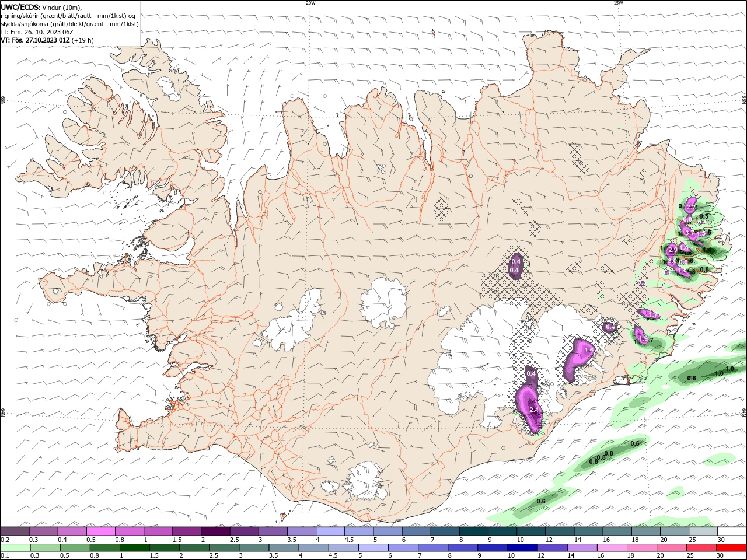Click the 2.4 snowfall value on the glacier
Screen dimensions: 747x560
[x=533, y=410]
